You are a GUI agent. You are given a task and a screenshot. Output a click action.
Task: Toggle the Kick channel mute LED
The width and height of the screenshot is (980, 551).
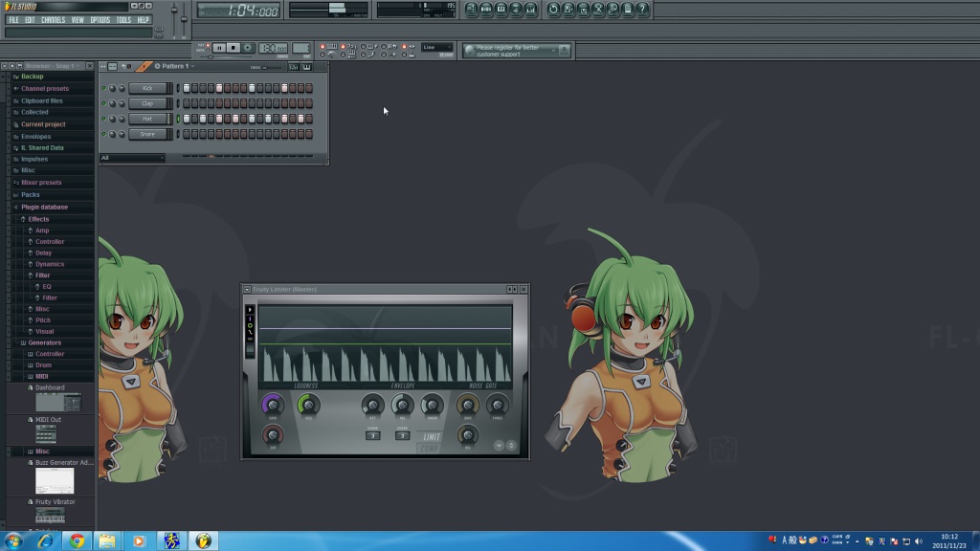[x=103, y=88]
